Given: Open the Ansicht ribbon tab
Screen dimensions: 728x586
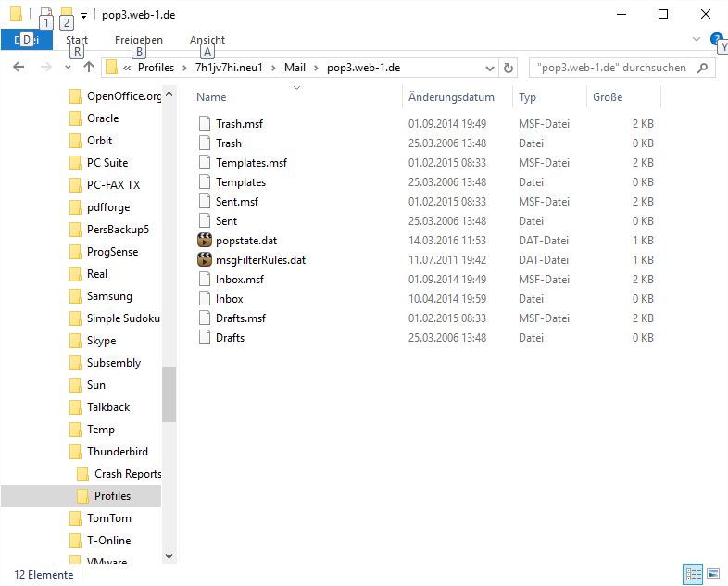Looking at the screenshot, I should click(x=207, y=40).
